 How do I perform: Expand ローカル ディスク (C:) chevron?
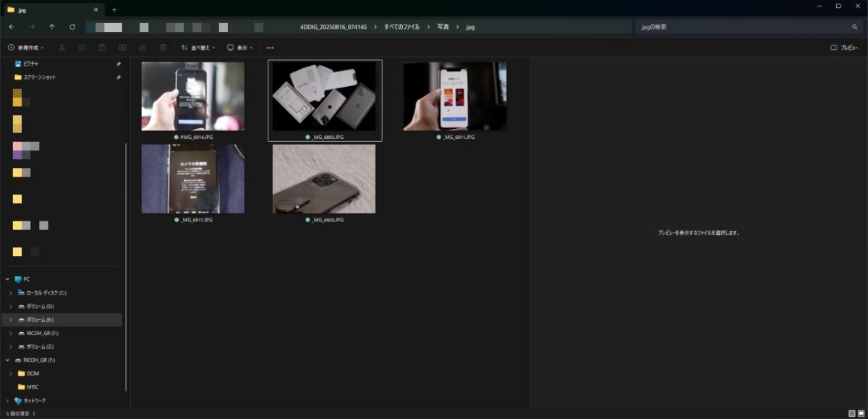[x=10, y=292]
